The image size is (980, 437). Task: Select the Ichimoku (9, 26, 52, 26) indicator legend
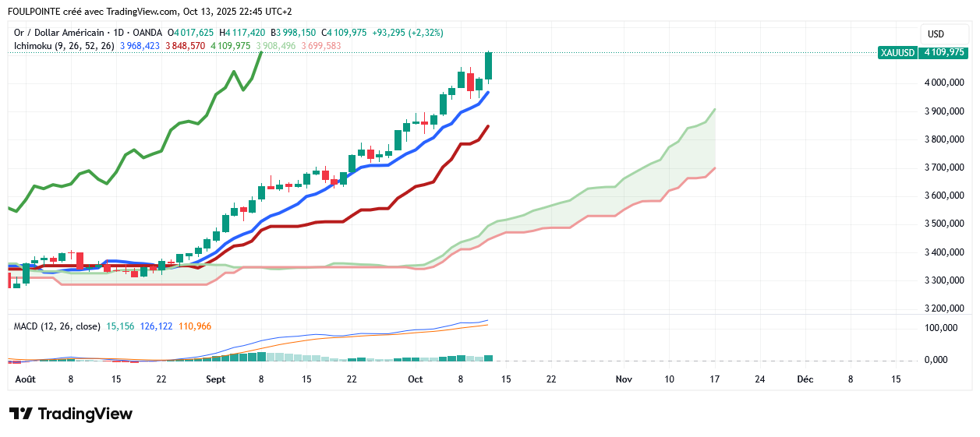coord(65,46)
